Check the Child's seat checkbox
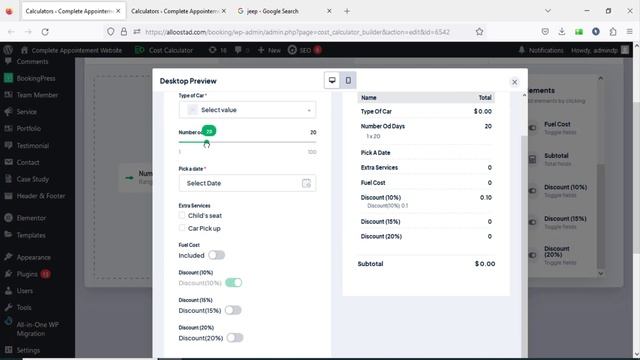Viewport: 640px width, 360px height. point(182,215)
